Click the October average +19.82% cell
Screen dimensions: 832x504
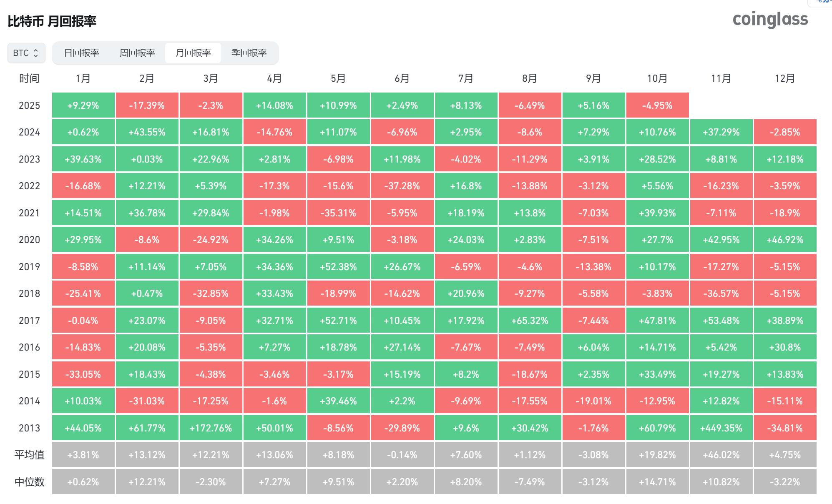click(x=657, y=455)
